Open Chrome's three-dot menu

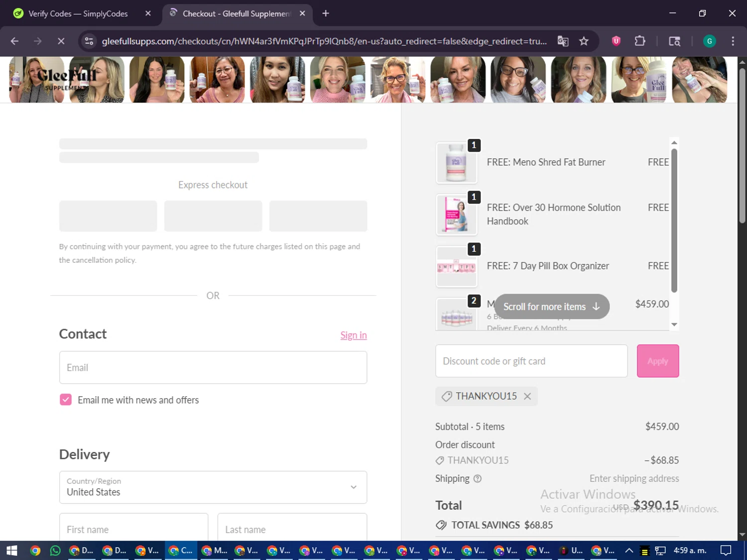(x=733, y=41)
